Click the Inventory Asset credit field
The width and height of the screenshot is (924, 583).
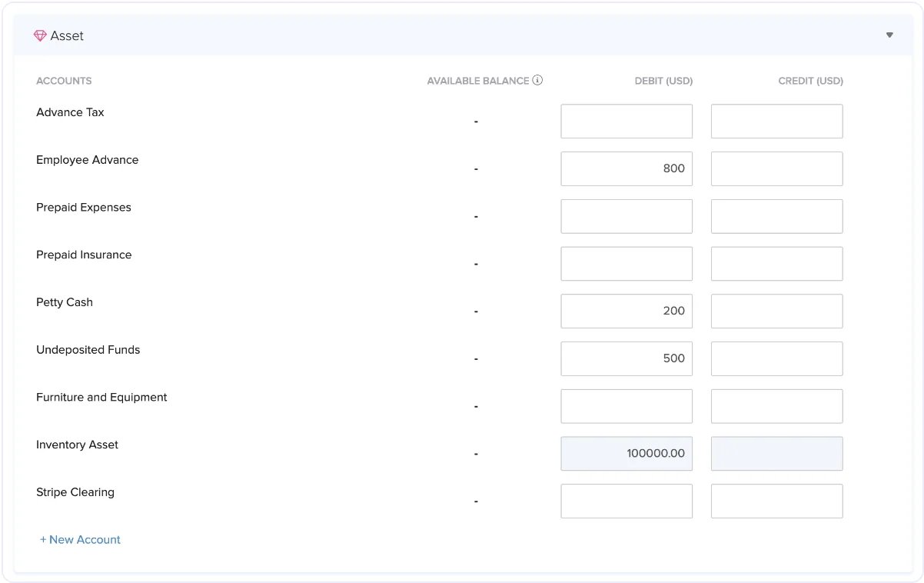click(776, 454)
